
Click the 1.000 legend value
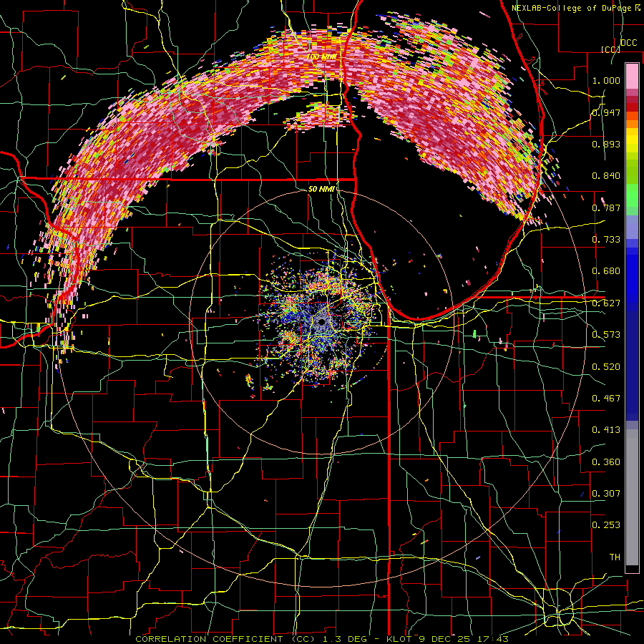pos(606,80)
